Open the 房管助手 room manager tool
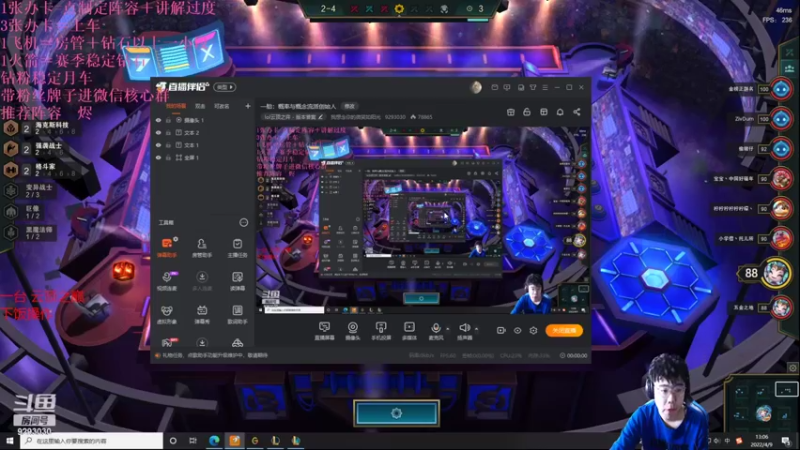The image size is (800, 450). (202, 247)
